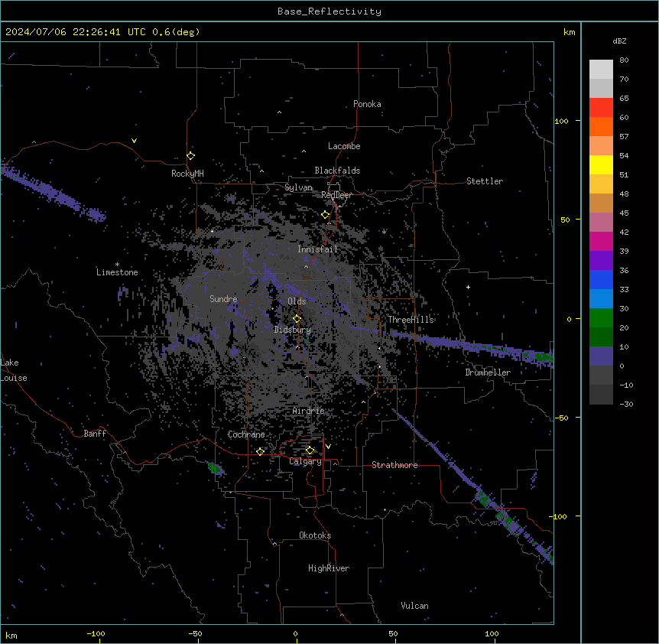Image resolution: width=659 pixels, height=644 pixels.
Task: Select the yellow diamond marker below Cochrane
Action: coord(260,451)
